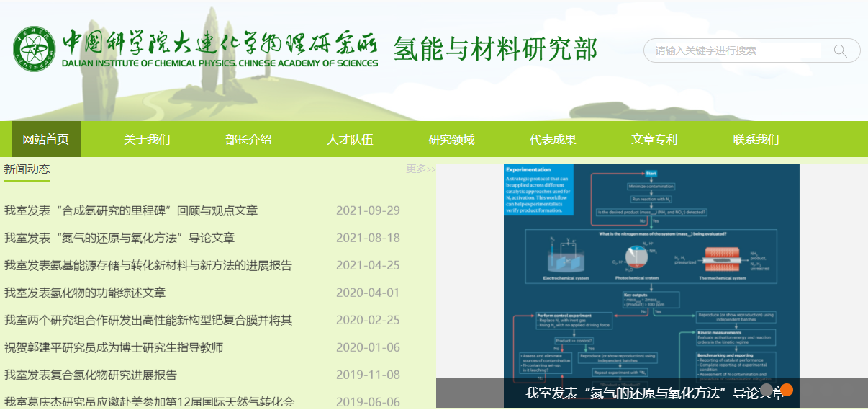Select the 新闻动态 tab heading
Image resolution: width=868 pixels, height=410 pixels.
click(x=27, y=169)
